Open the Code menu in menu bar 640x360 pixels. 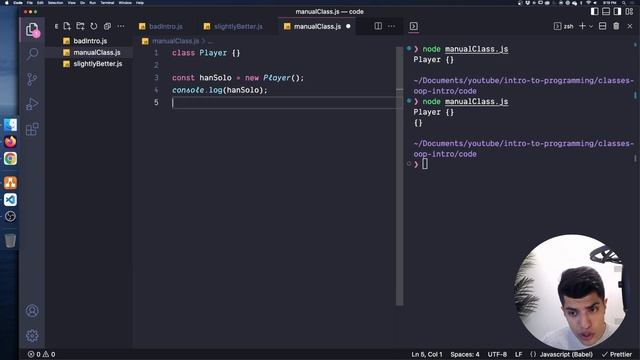(x=18, y=2)
